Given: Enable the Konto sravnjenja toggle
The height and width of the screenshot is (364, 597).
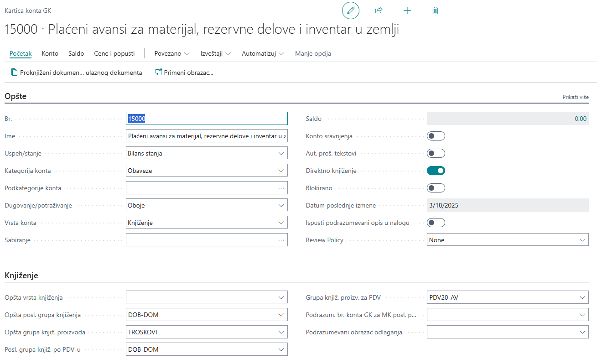Looking at the screenshot, I should [x=436, y=136].
